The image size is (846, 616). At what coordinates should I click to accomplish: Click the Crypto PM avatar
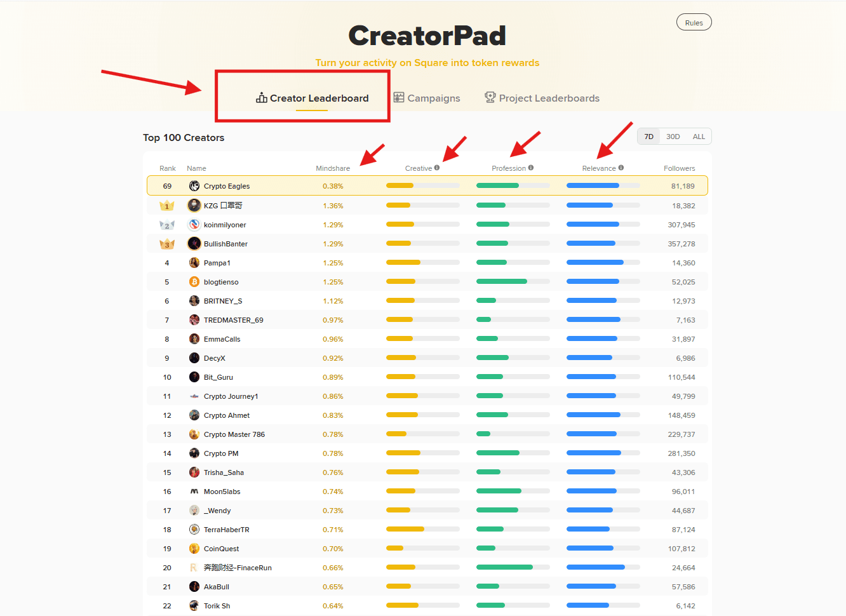click(x=194, y=453)
